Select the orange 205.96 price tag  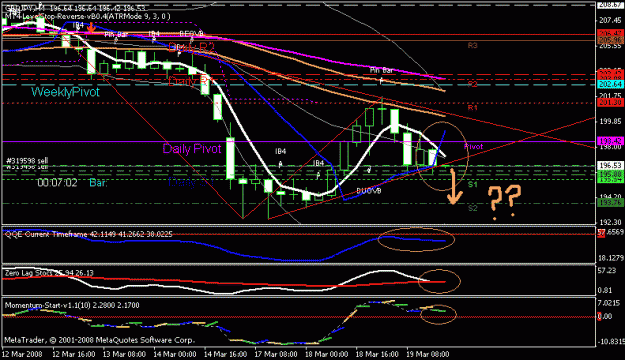pos(610,40)
